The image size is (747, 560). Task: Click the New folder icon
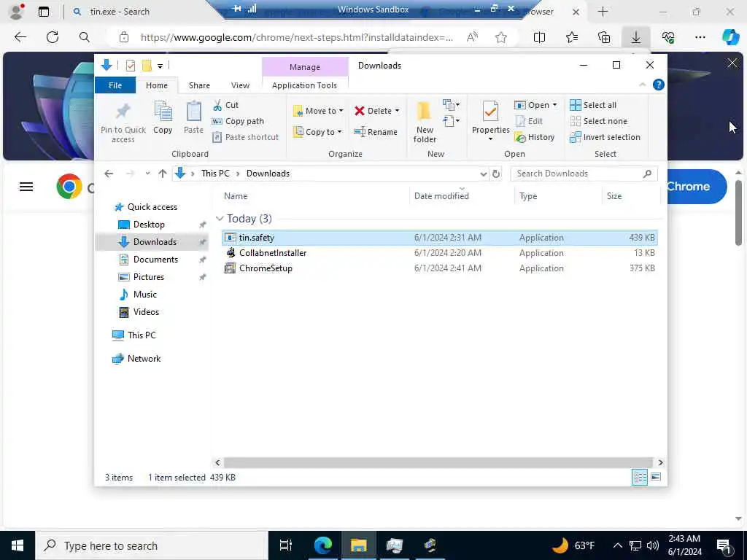(x=424, y=111)
